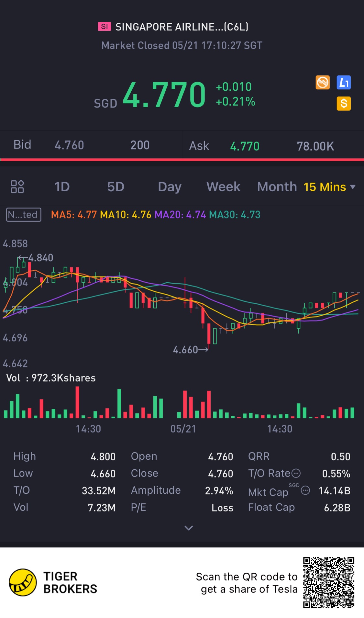Open Mkt Cap currency info icon
This screenshot has height=618, width=364.
click(305, 490)
